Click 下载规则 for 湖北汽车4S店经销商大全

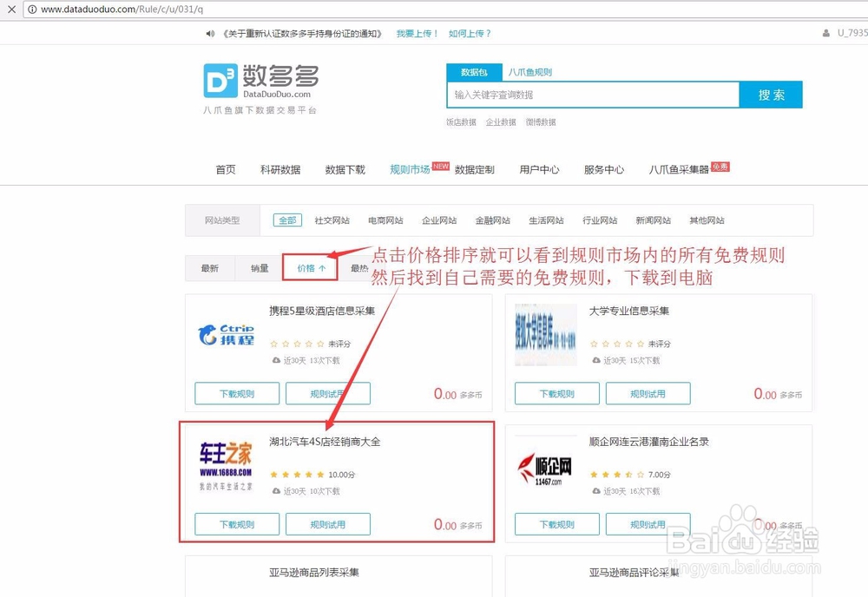(x=237, y=524)
